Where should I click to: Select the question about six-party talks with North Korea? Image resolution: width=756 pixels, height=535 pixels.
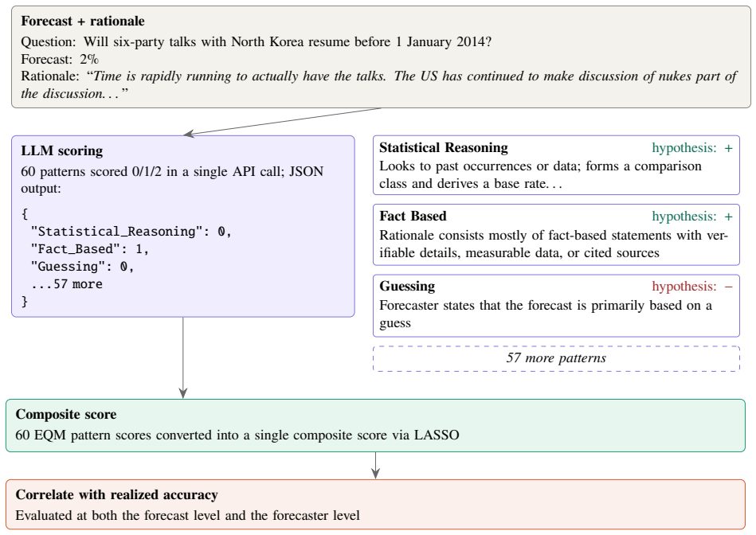pos(256,42)
